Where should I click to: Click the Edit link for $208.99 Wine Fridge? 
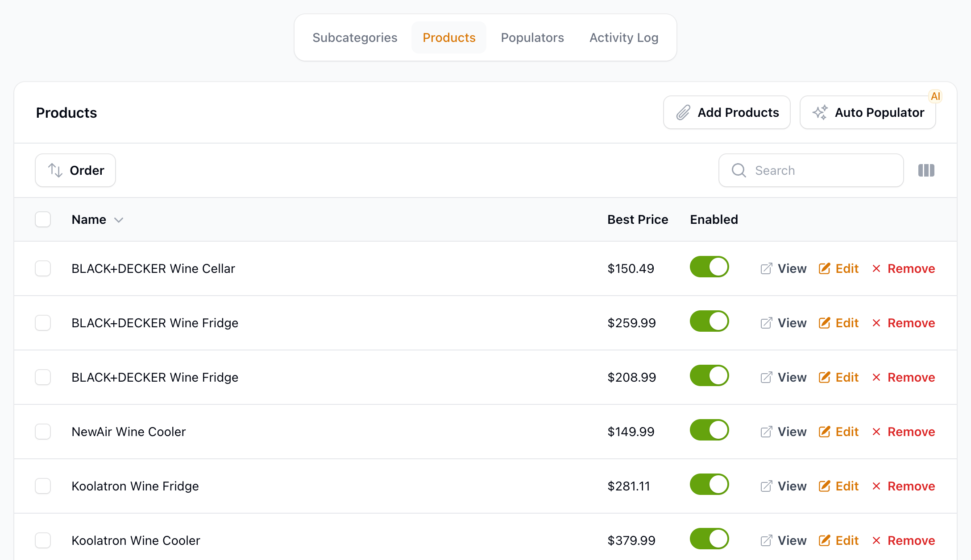(839, 377)
